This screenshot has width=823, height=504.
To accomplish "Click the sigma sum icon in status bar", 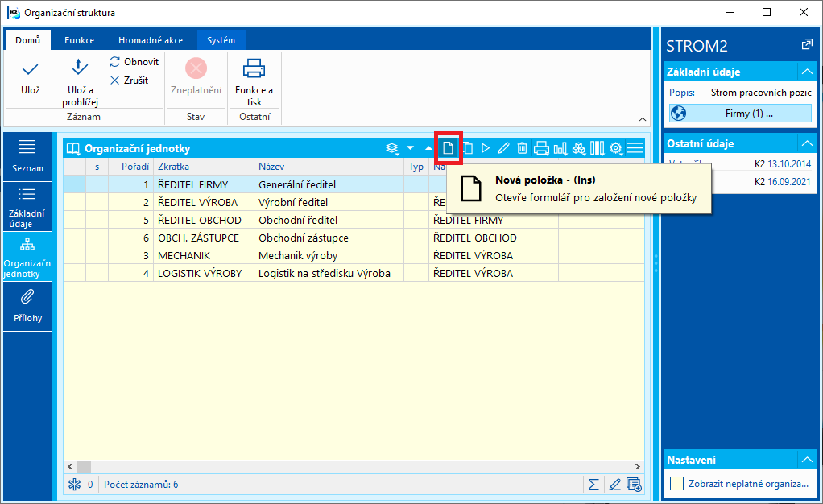I will [x=593, y=484].
